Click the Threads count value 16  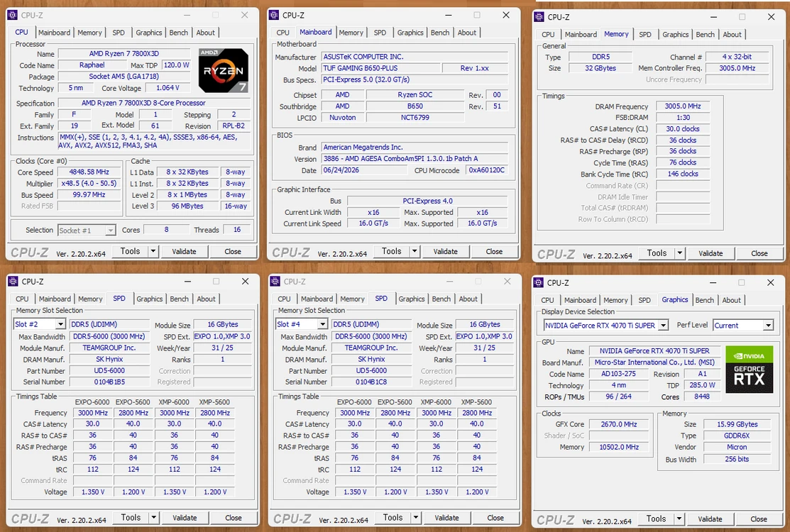[237, 230]
